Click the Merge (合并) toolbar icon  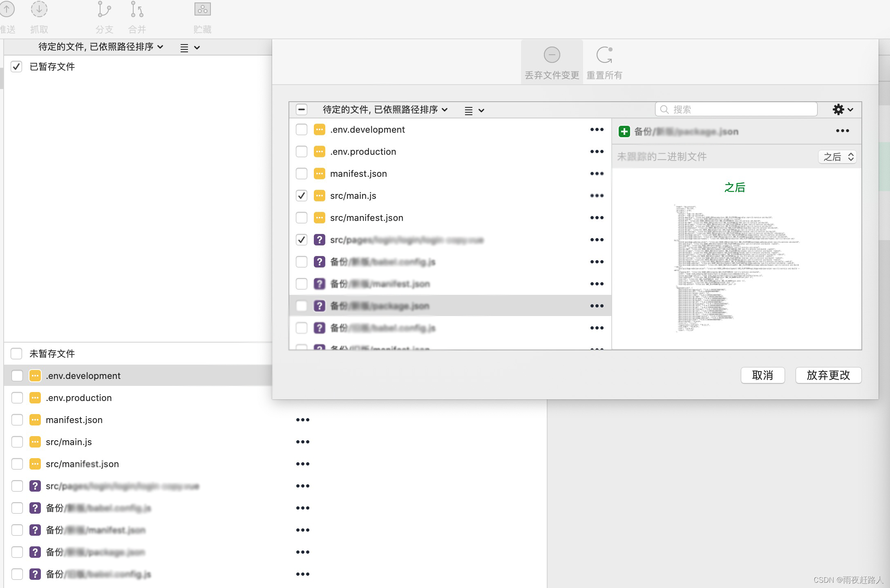coord(137,10)
